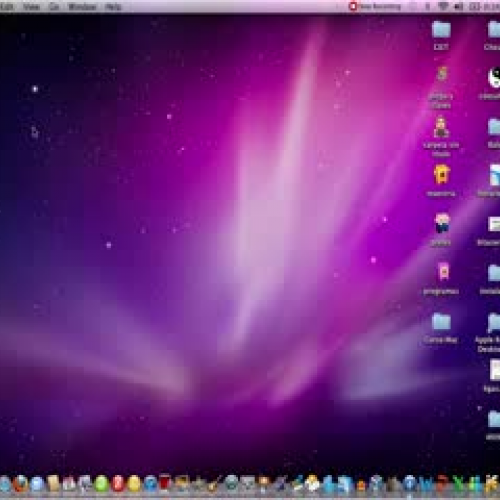This screenshot has height=500, width=500.
Task: Click the volume speaker icon in menu bar
Action: click(x=459, y=6)
